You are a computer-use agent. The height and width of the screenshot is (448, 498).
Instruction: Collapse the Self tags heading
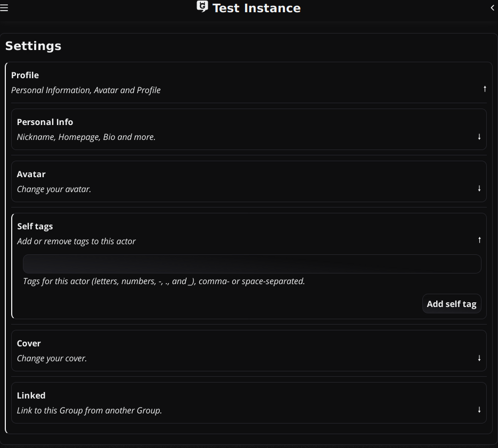[35, 226]
